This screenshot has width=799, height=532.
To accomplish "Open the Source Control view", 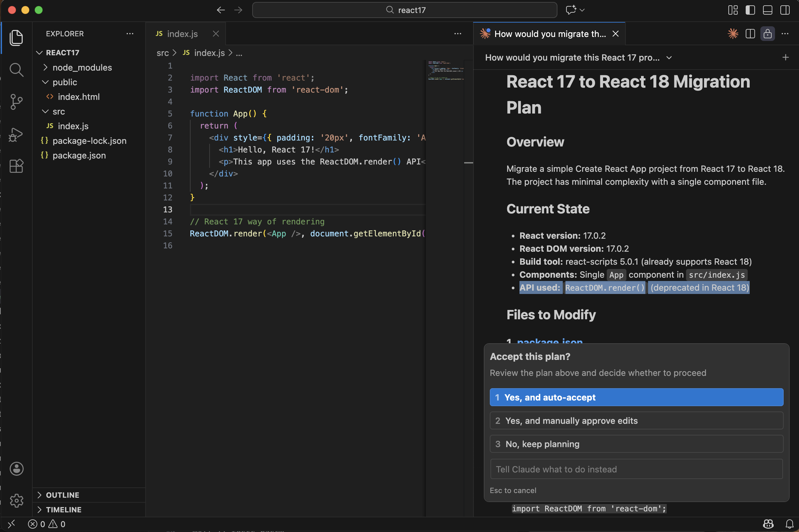I will coord(16,102).
